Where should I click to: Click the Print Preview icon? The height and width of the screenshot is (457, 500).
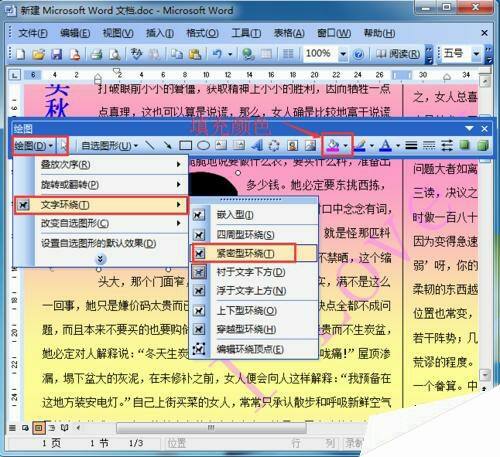pos(115,54)
